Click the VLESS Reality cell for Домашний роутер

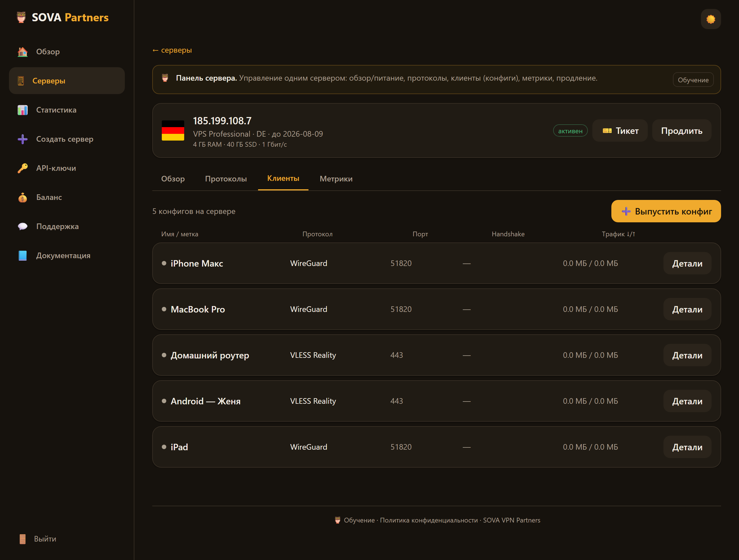click(313, 355)
